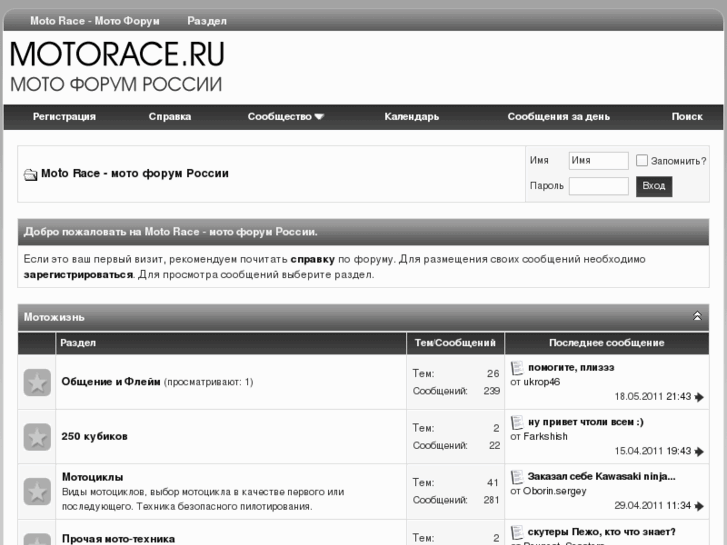Open the Мотожизнь category header link
The height and width of the screenshot is (545, 727).
[x=54, y=317]
